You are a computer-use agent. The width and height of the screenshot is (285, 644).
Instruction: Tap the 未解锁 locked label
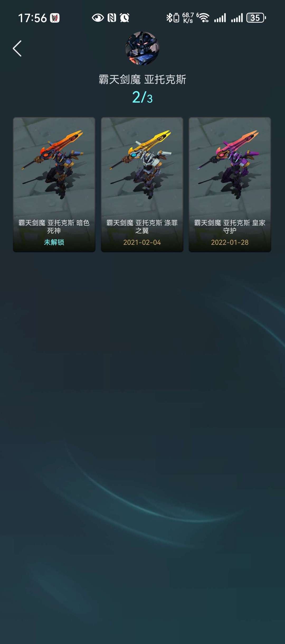pos(54,242)
